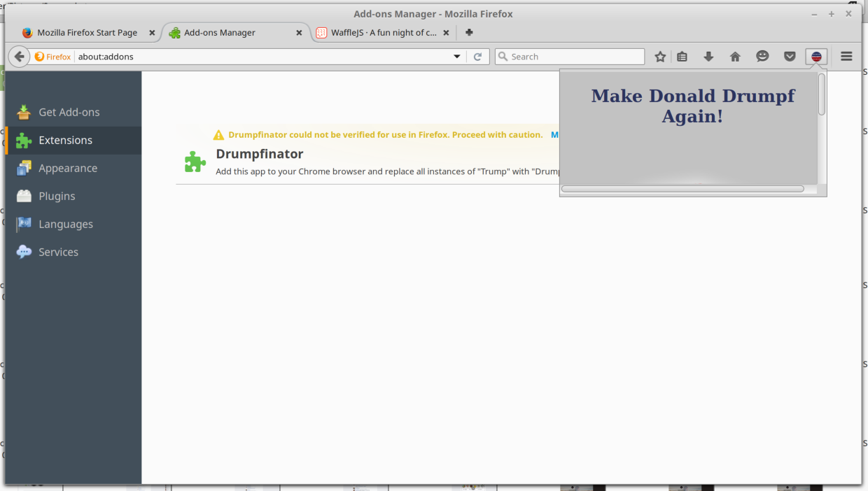Click the Drumpfinator green puzzle icon
868x491 pixels.
[x=195, y=162]
